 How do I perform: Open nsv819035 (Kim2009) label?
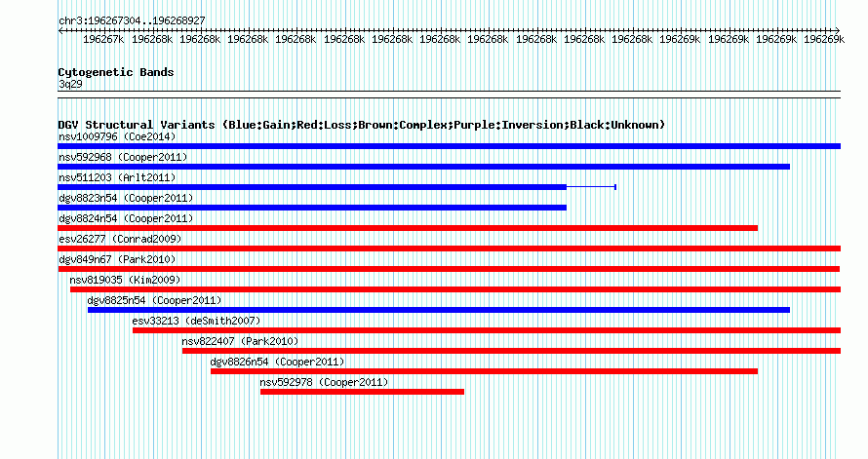pyautogui.click(x=125, y=280)
